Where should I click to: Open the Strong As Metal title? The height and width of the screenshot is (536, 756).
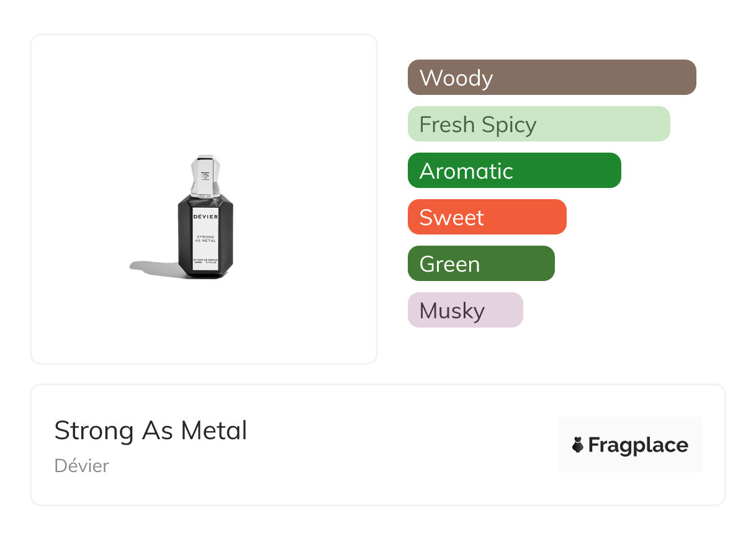(x=151, y=431)
